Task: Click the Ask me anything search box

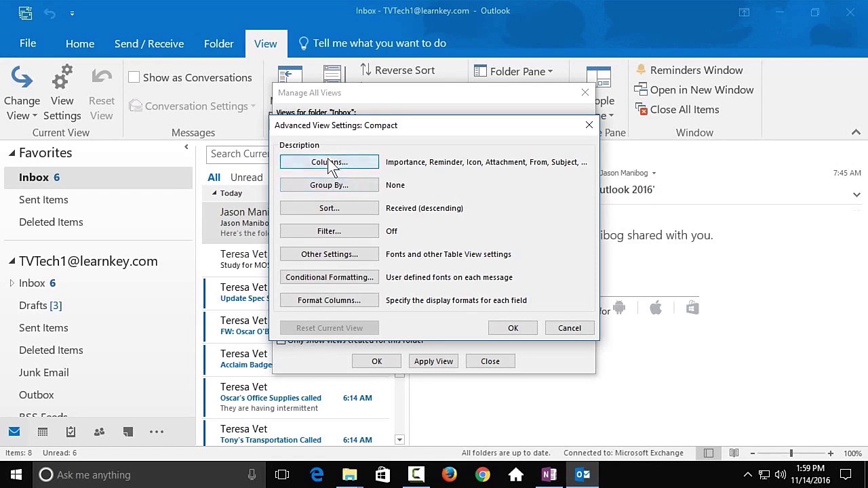Action: [x=149, y=474]
